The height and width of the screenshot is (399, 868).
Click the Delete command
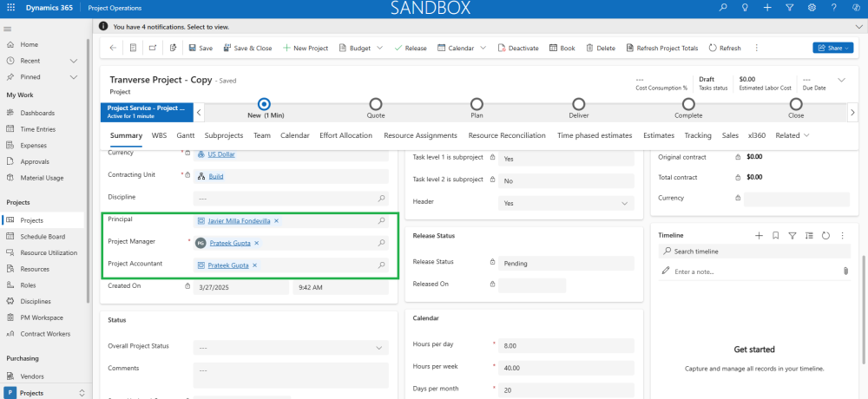pyautogui.click(x=601, y=49)
